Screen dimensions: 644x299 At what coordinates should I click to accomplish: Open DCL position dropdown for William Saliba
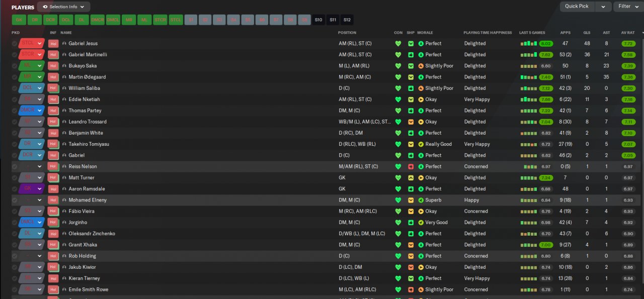(39, 88)
